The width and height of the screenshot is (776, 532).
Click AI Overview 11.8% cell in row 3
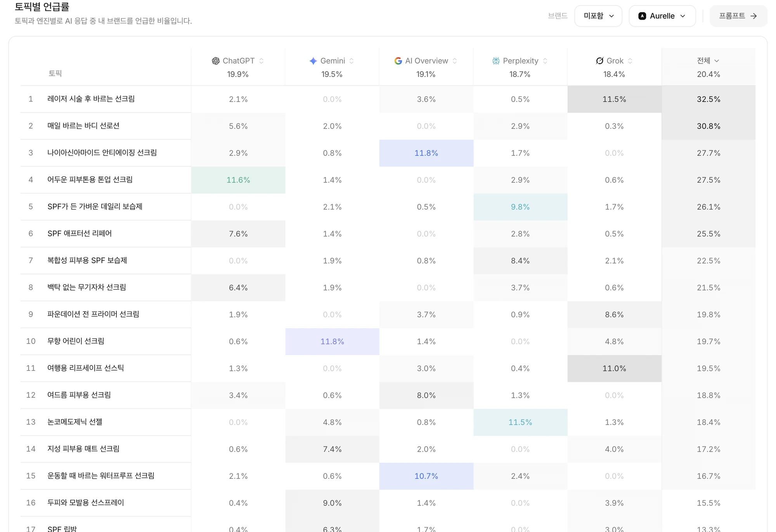coord(426,153)
